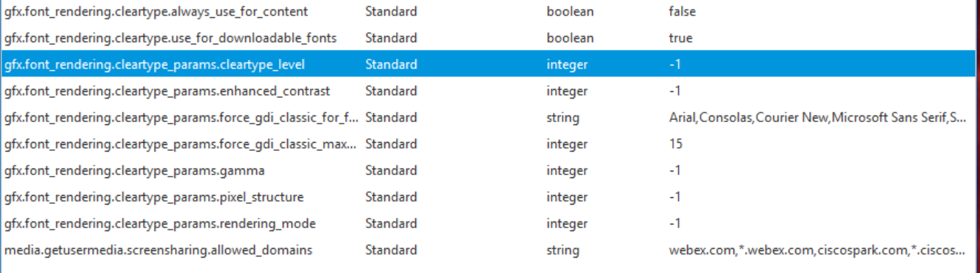
Task: Click 'Standard' status in the rendering_mode row
Action: (x=390, y=224)
